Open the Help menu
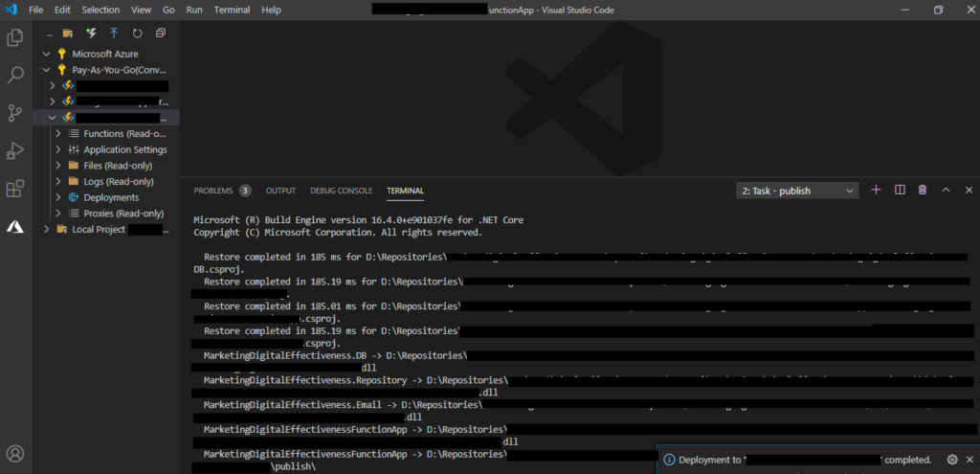The image size is (980, 474). [x=271, y=10]
